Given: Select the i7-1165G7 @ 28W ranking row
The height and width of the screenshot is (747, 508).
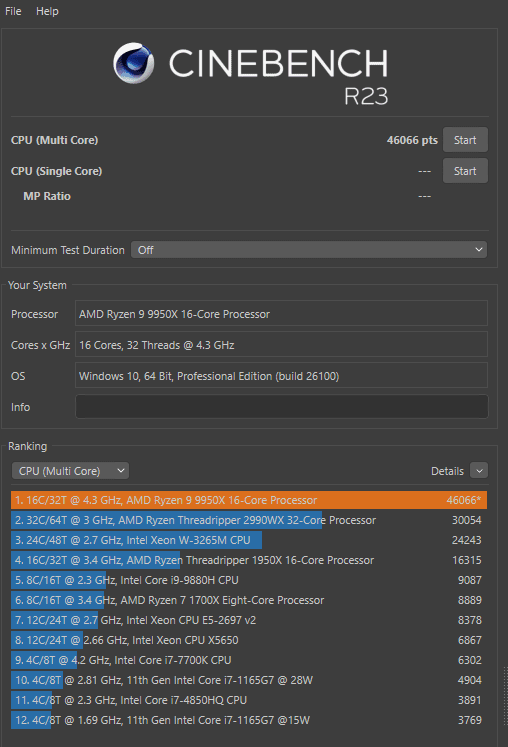Looking at the screenshot, I should pos(249,680).
